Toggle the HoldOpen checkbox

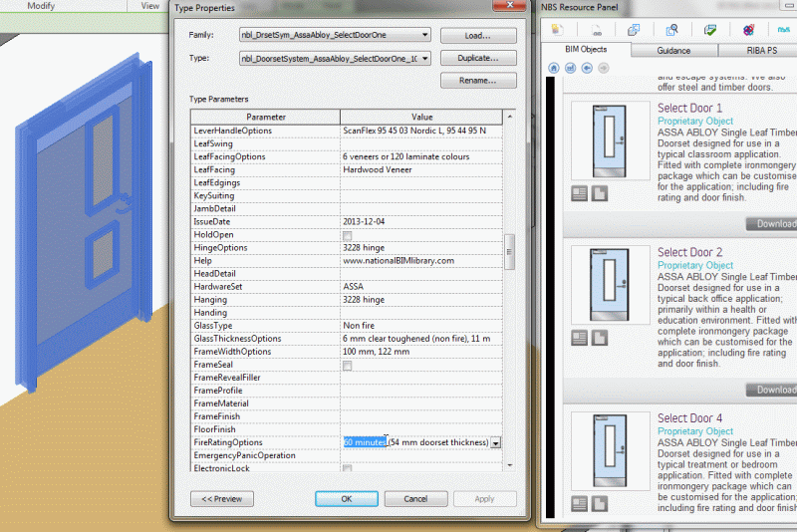347,236
